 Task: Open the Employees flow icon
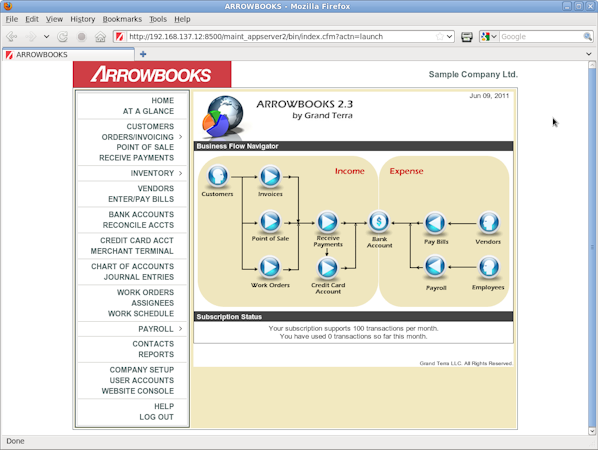click(x=489, y=267)
